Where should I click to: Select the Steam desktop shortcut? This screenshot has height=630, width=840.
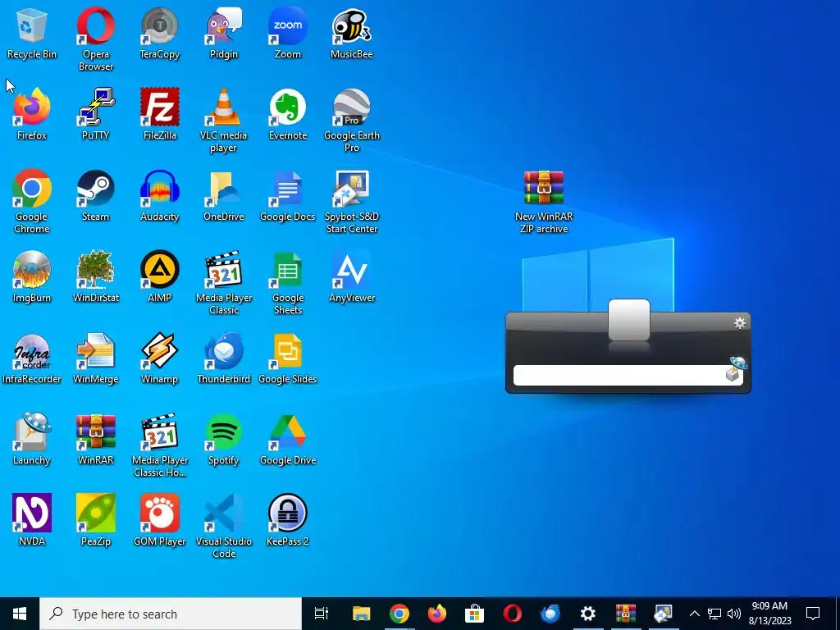(x=96, y=195)
